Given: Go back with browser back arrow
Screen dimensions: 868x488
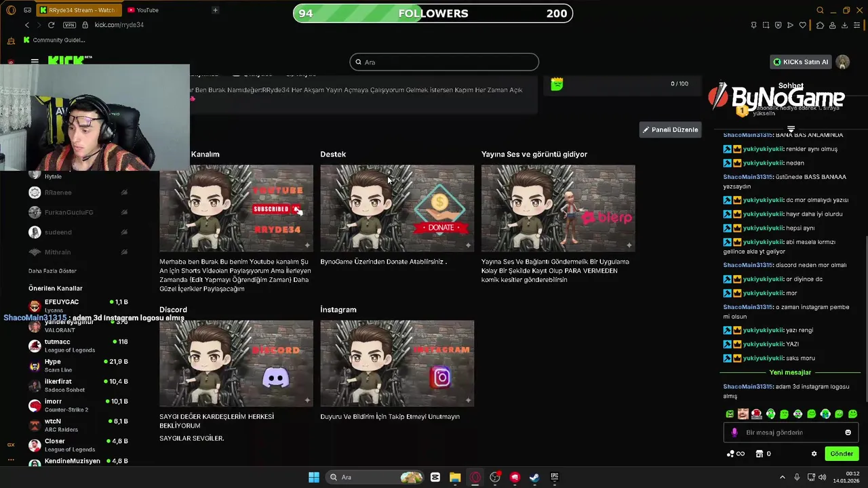Looking at the screenshot, I should pyautogui.click(x=27, y=25).
